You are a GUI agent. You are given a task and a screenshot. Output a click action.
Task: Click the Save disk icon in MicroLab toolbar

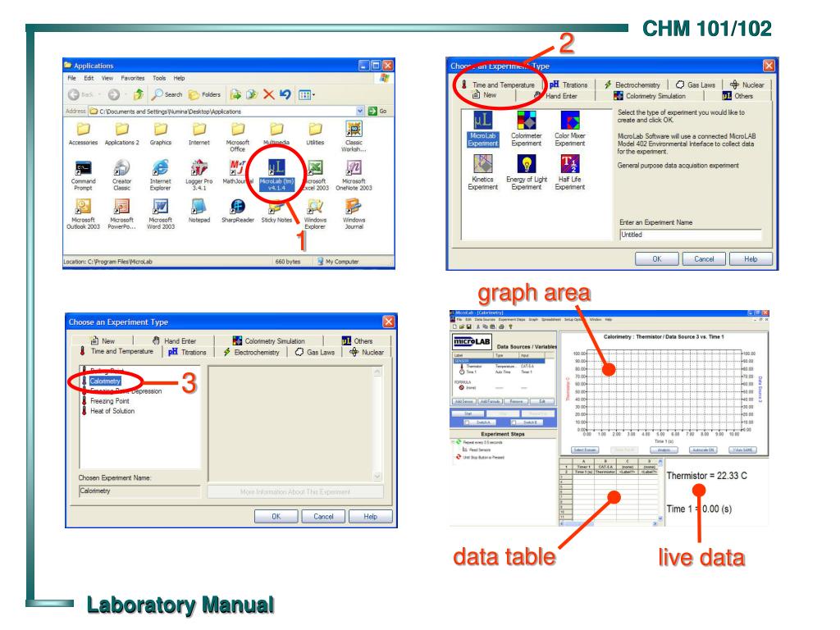(468, 326)
